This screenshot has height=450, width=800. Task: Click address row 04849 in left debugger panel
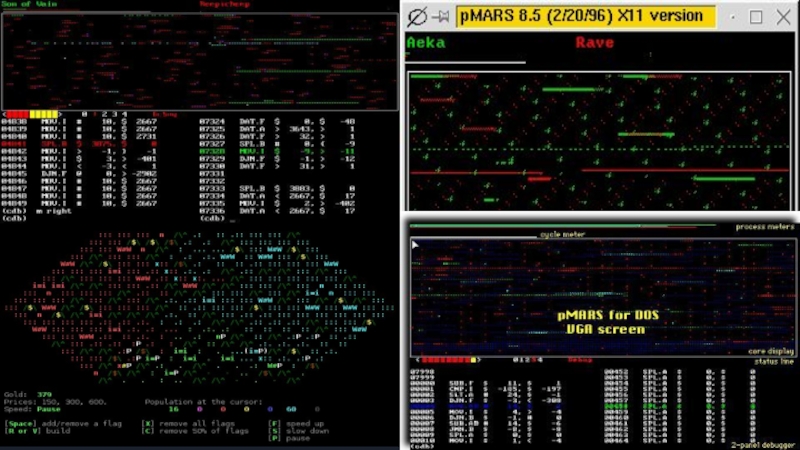point(79,203)
